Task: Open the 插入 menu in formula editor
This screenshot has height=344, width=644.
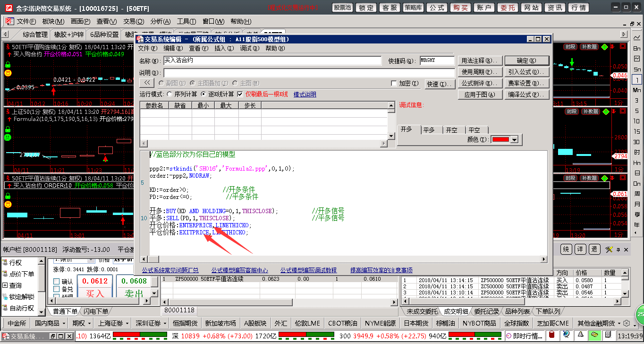Action: click(224, 48)
